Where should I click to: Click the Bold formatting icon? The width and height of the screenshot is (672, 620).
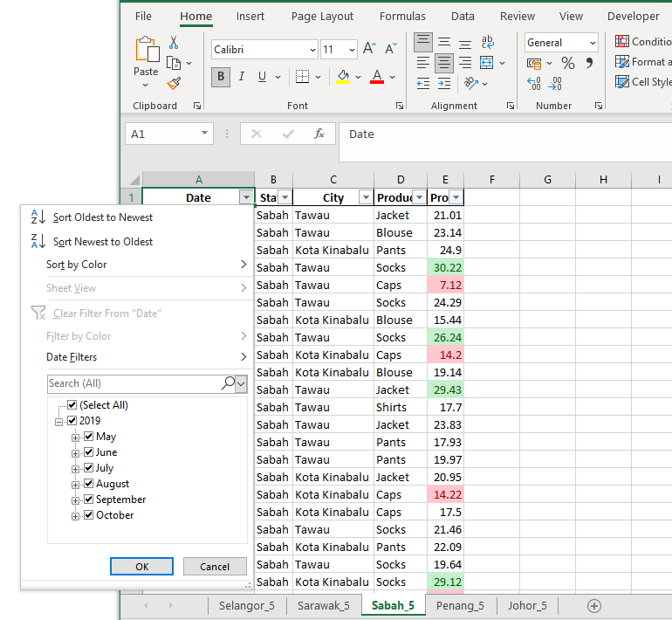(x=221, y=77)
